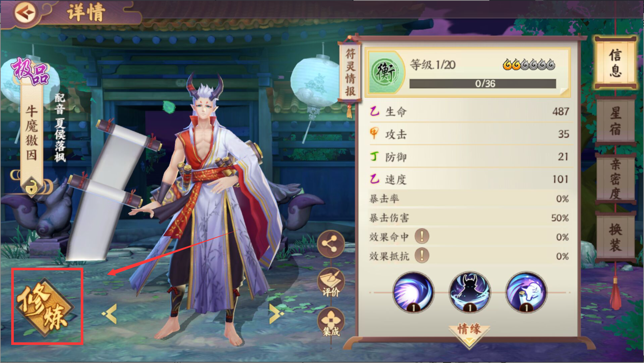
Task: Select the second skill with horned silhouette
Action: pyautogui.click(x=470, y=292)
